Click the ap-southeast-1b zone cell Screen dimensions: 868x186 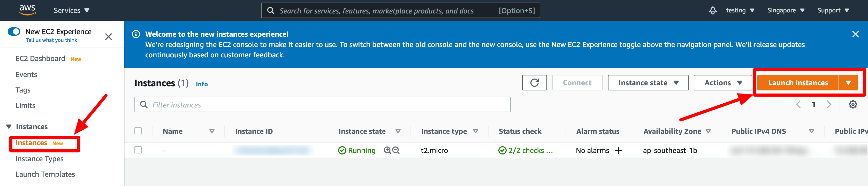click(x=670, y=150)
